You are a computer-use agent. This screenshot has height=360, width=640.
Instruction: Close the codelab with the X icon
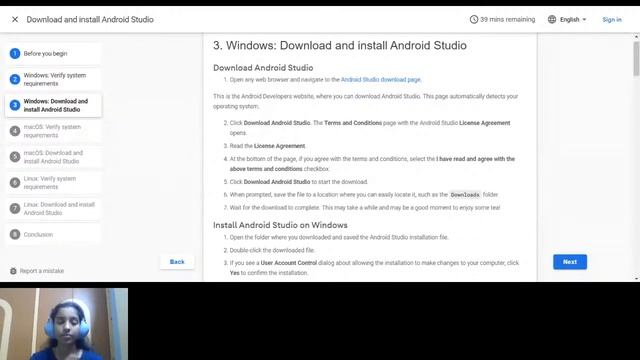click(15, 19)
